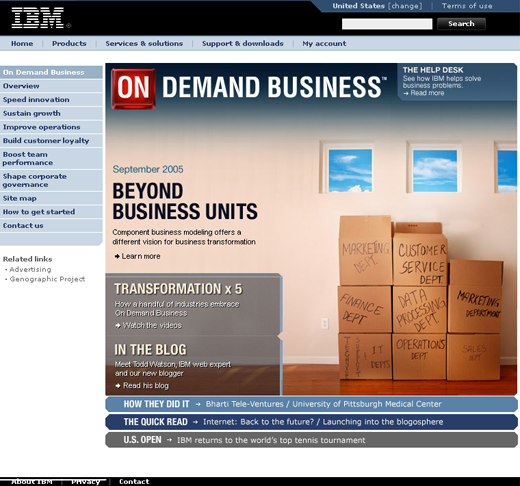Open Terms of use link
Screen dimensions: 520x486
pyautogui.click(x=467, y=6)
